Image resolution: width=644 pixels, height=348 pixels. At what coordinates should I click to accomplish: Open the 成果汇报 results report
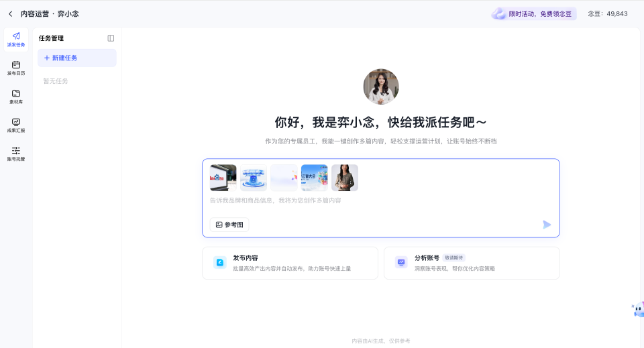click(16, 125)
